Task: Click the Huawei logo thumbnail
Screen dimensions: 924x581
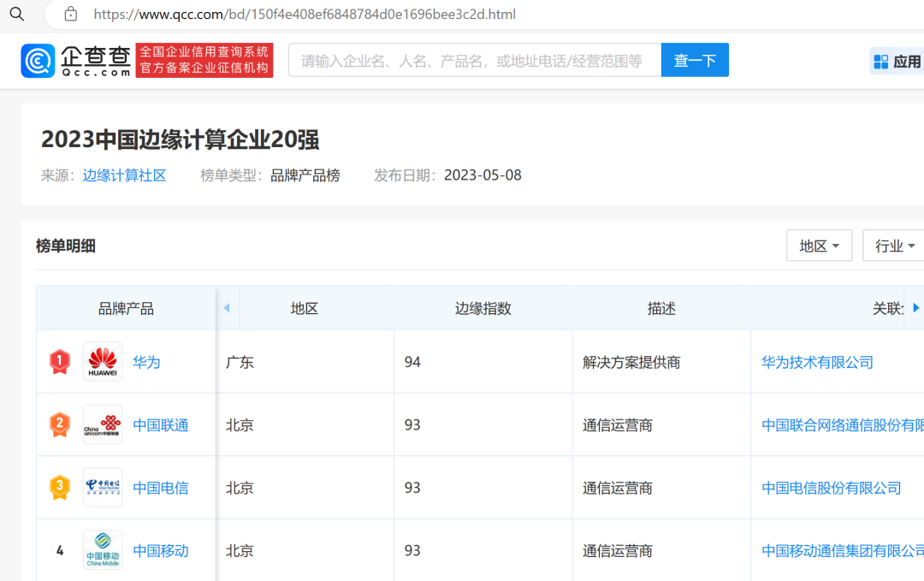Action: (x=103, y=361)
